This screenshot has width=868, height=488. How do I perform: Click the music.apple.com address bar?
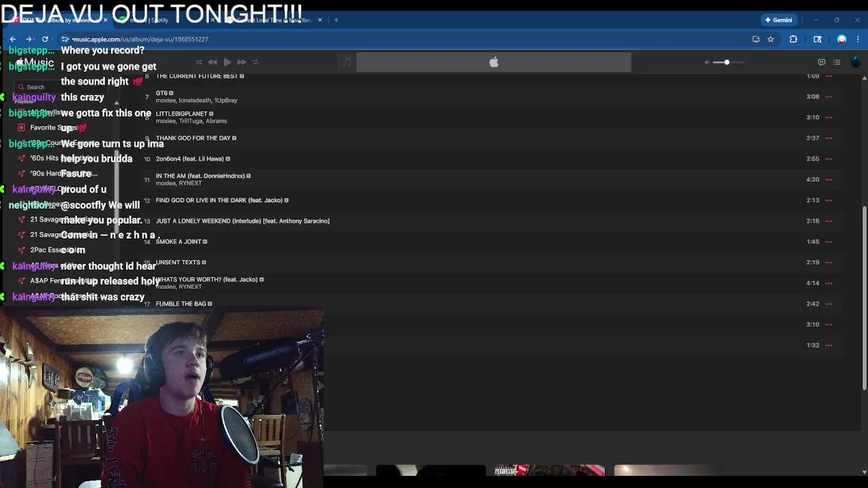tap(407, 39)
